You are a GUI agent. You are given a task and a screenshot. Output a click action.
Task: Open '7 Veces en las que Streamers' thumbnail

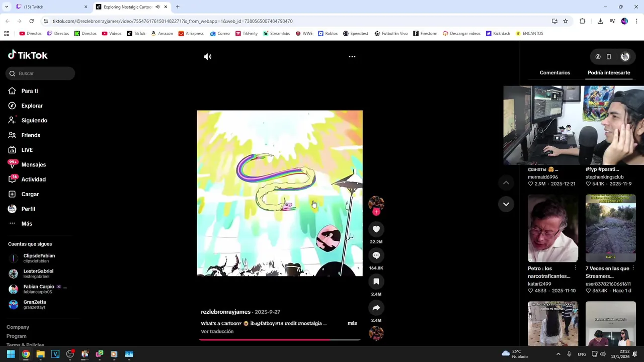[611, 229]
